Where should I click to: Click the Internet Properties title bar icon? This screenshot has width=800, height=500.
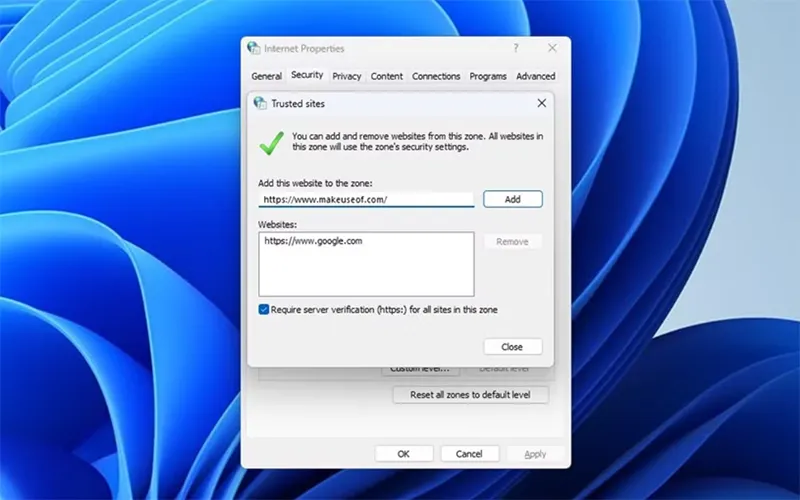pyautogui.click(x=254, y=48)
